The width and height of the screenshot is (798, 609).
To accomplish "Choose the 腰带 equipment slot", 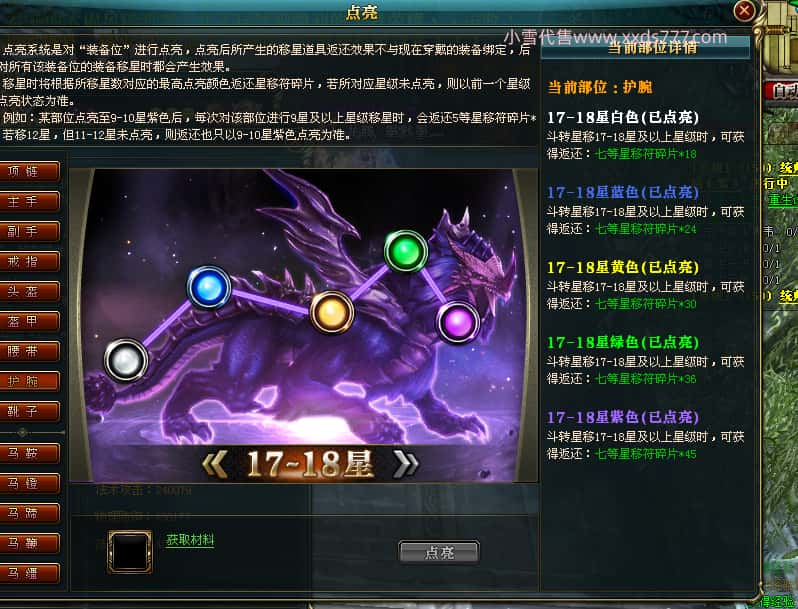I will (x=29, y=351).
